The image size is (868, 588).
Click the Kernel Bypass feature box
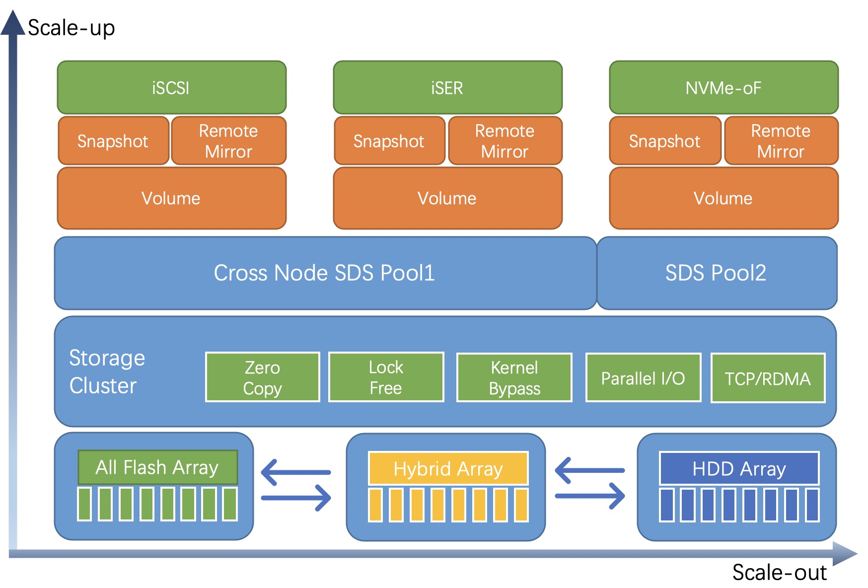click(x=514, y=378)
